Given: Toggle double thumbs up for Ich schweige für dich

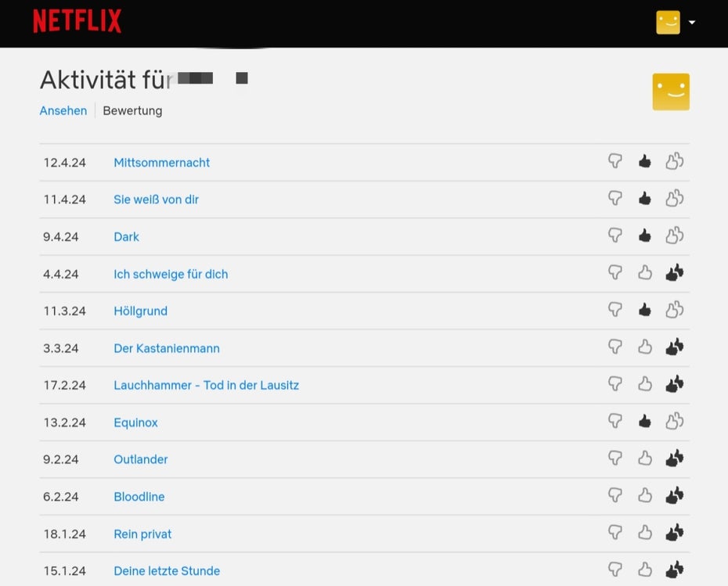Looking at the screenshot, I should pyautogui.click(x=675, y=272).
